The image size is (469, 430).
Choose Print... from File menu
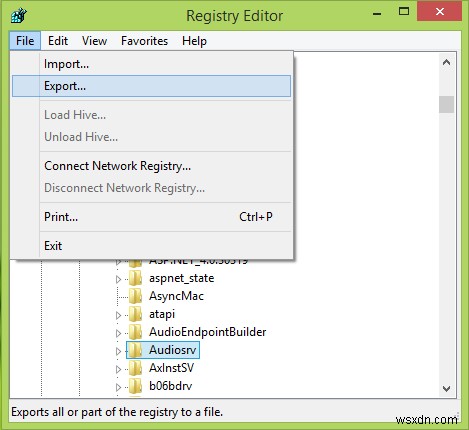pos(151,217)
